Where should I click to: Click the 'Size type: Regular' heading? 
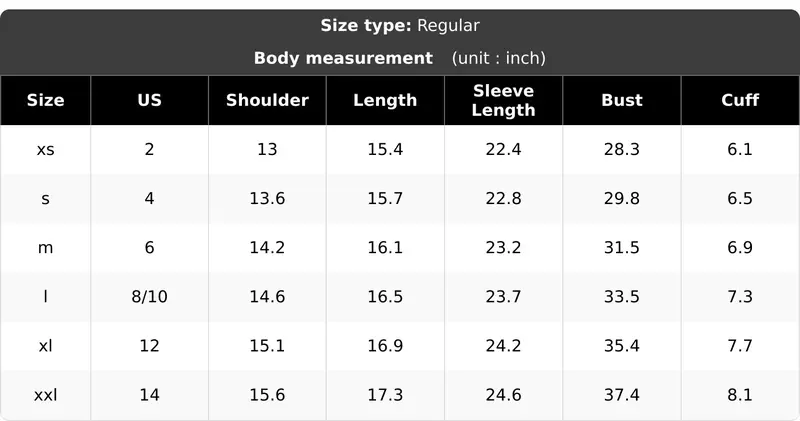tap(400, 26)
